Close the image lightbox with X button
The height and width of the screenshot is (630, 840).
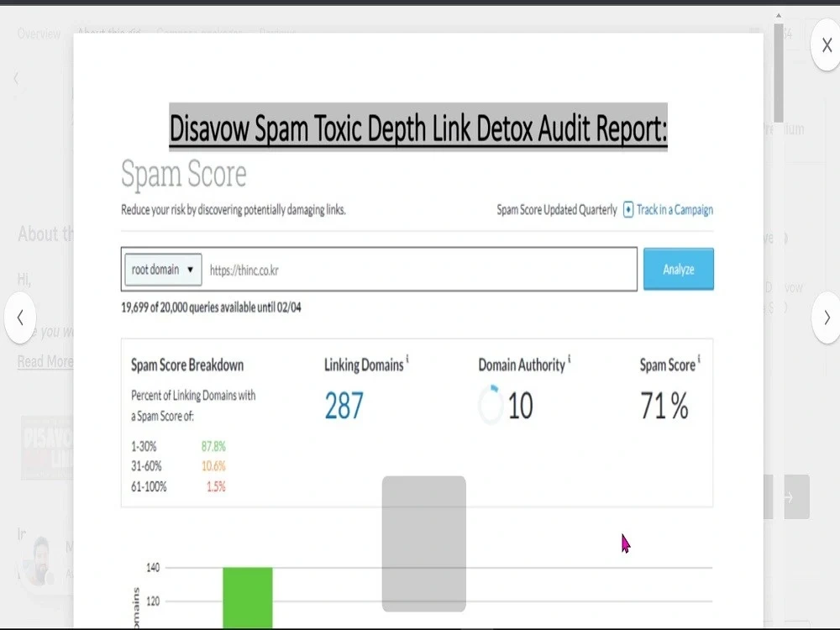coord(827,45)
